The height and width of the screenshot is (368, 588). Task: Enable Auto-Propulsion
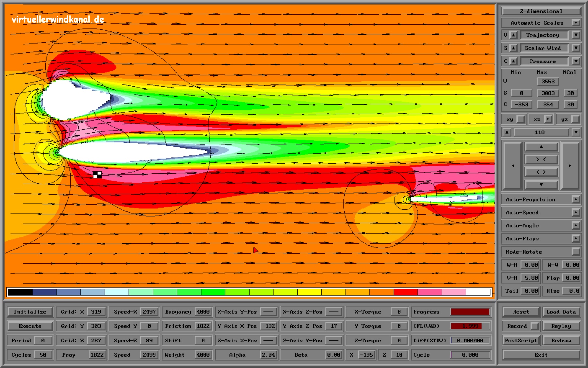[576, 200]
